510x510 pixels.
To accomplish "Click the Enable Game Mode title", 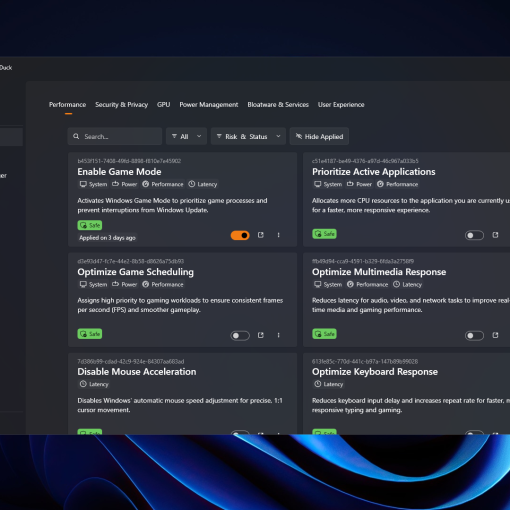I will [119, 172].
